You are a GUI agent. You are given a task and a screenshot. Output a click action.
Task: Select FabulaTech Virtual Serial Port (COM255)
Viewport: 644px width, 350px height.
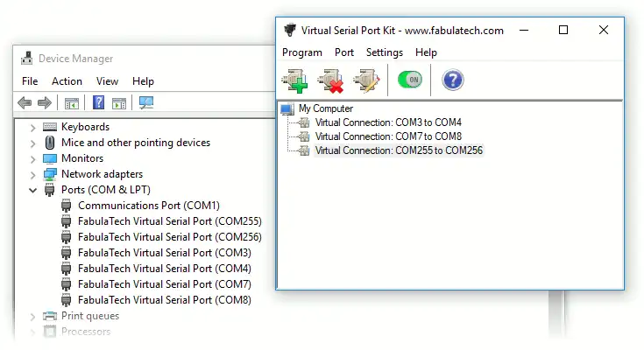[x=169, y=221]
